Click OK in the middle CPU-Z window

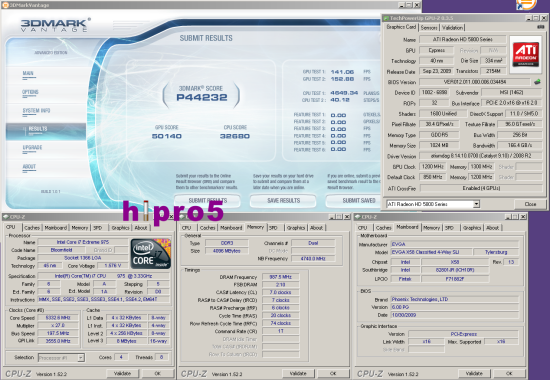[333, 373]
